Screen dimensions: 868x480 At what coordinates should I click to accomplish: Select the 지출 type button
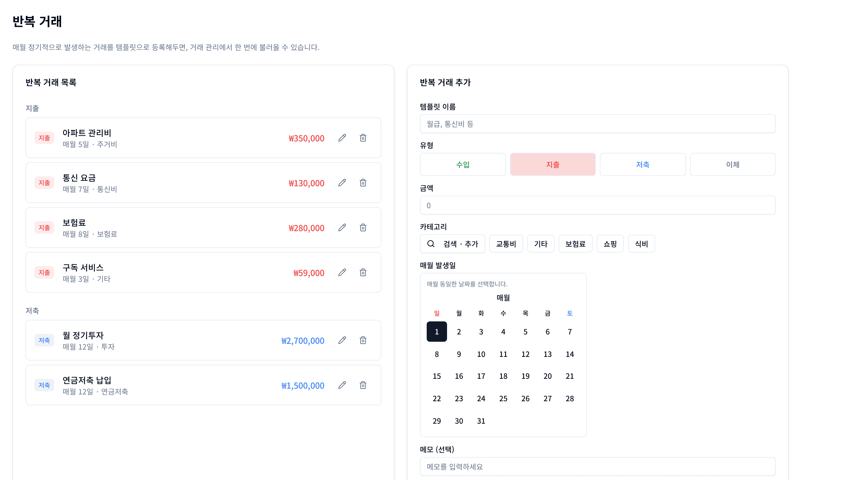point(553,165)
